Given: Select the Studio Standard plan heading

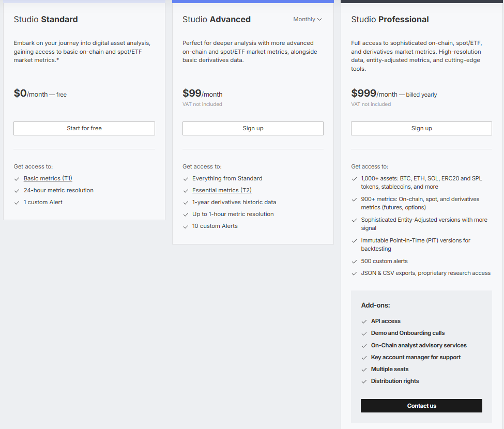Looking at the screenshot, I should pos(45,20).
